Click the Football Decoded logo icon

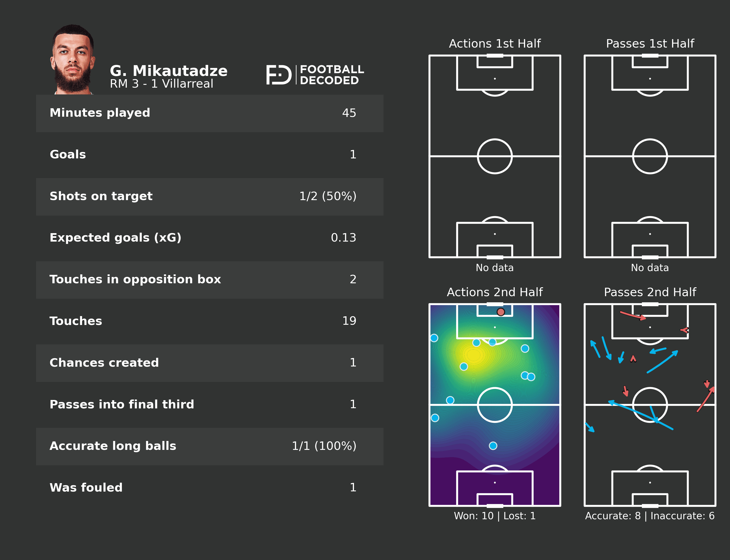coord(279,75)
